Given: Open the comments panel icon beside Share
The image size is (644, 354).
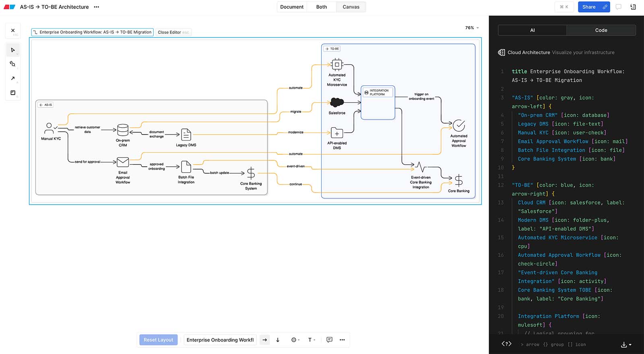Looking at the screenshot, I should pos(619,7).
